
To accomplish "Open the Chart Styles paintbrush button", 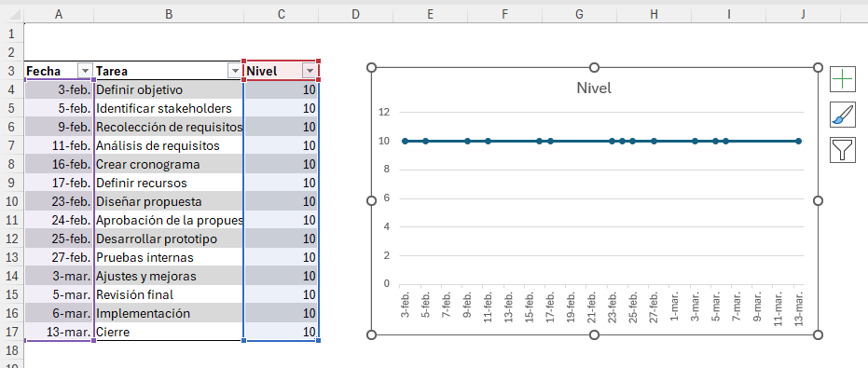I will 843,116.
